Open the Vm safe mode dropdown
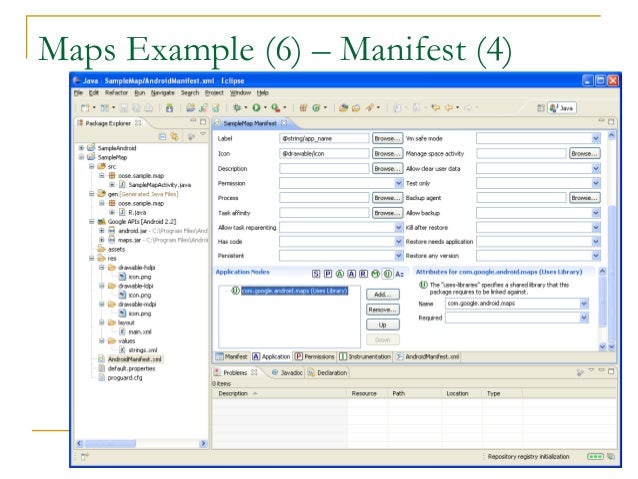Viewport: 638px width, 479px height. click(596, 138)
